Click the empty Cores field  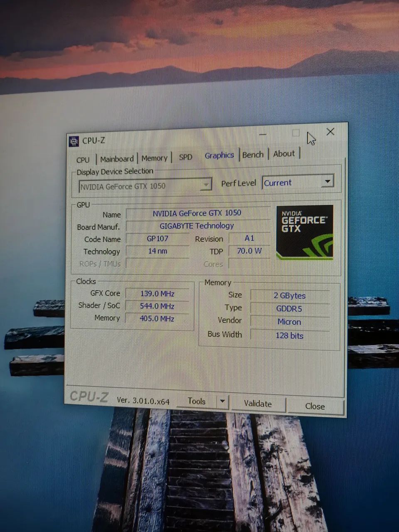tap(249, 264)
